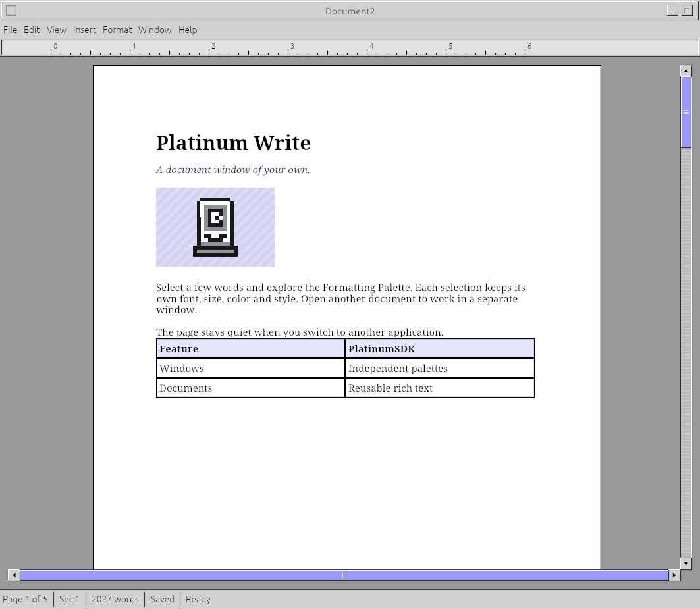Viewport: 700px width, 609px height.
Task: Click the italic subtitle 'A document window of your own.'
Action: click(232, 170)
